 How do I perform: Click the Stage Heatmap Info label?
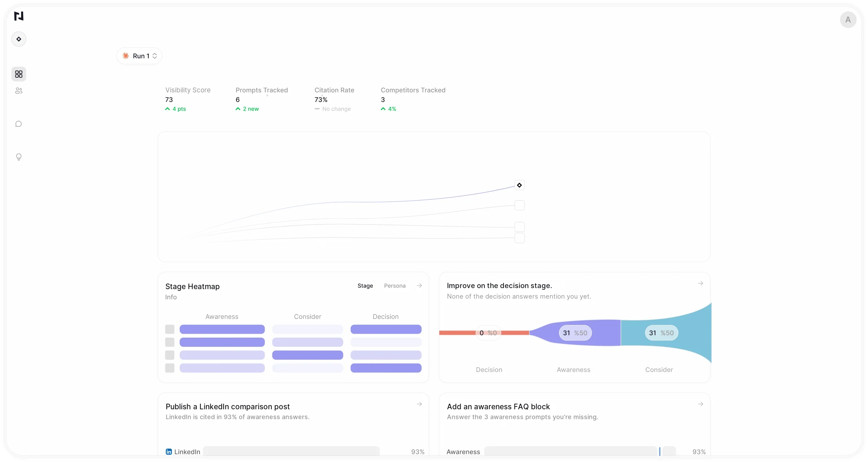tap(171, 297)
